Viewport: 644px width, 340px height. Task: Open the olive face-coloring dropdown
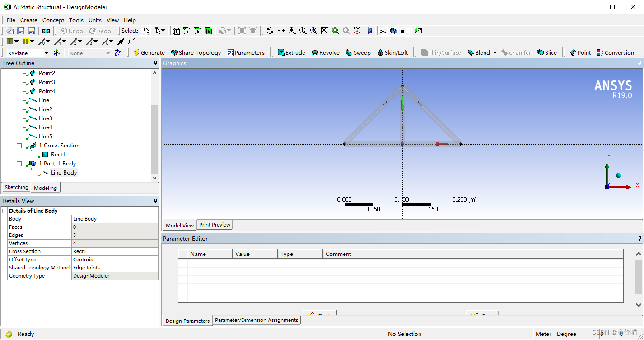coord(17,42)
